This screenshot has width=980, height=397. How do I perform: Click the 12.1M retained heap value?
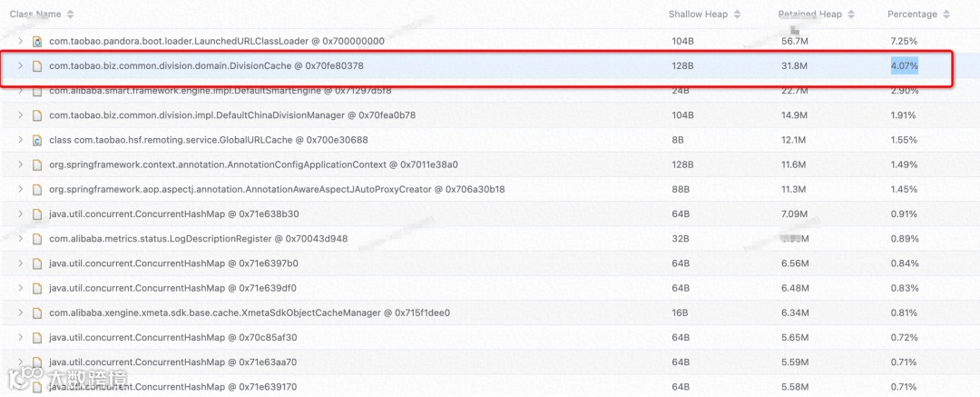point(794,140)
